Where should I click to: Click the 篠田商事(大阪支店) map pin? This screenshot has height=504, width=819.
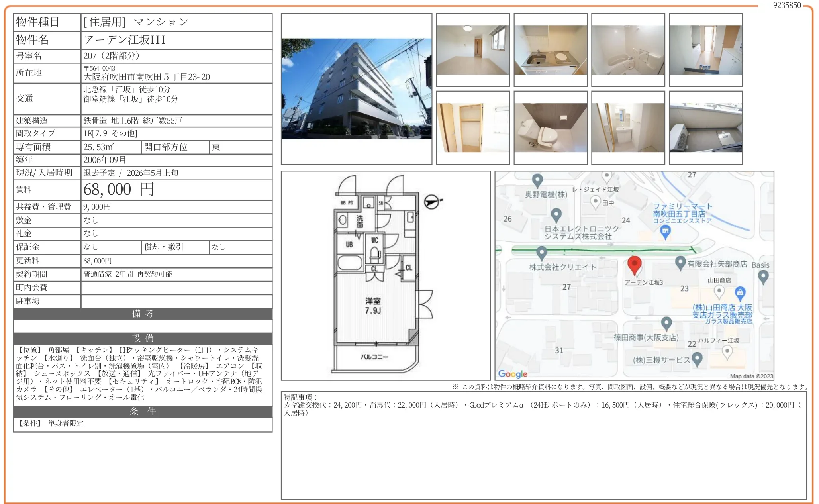coord(666,323)
